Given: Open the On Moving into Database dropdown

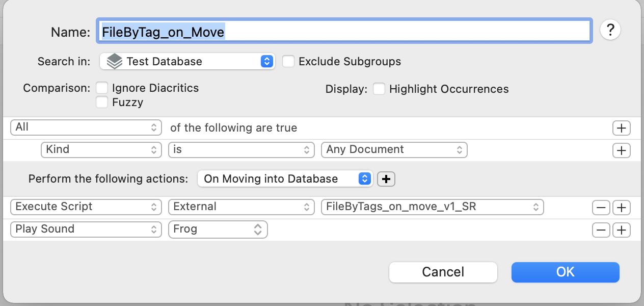Looking at the screenshot, I should click(285, 179).
